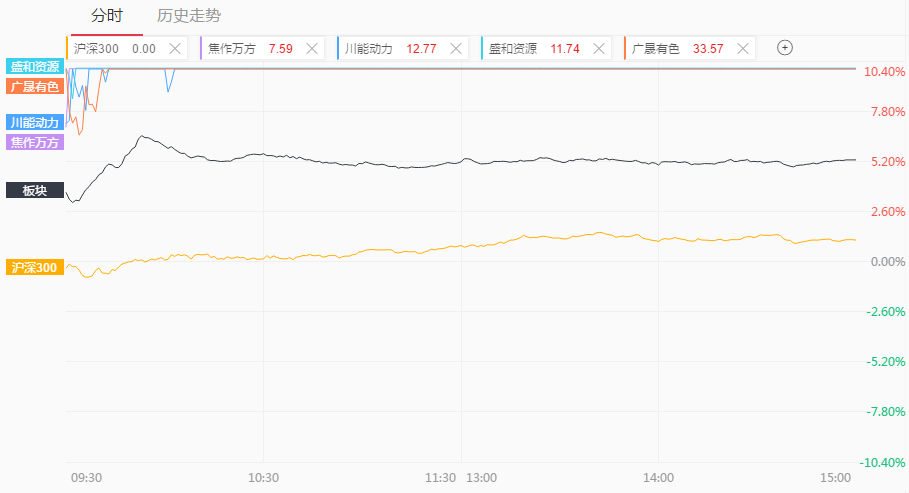Viewport: 909px width, 493px height.
Task: Click the 14:00 time axis marker
Action: pyautogui.click(x=658, y=477)
